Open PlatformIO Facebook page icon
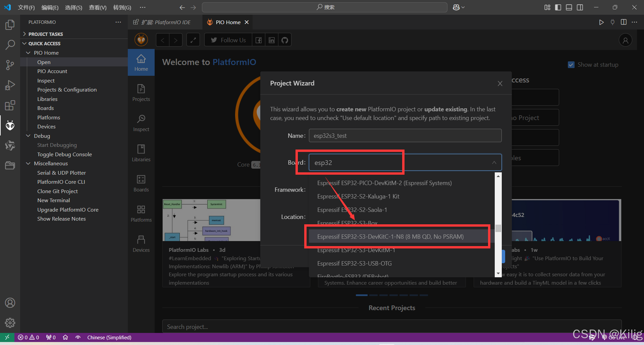 click(x=259, y=40)
